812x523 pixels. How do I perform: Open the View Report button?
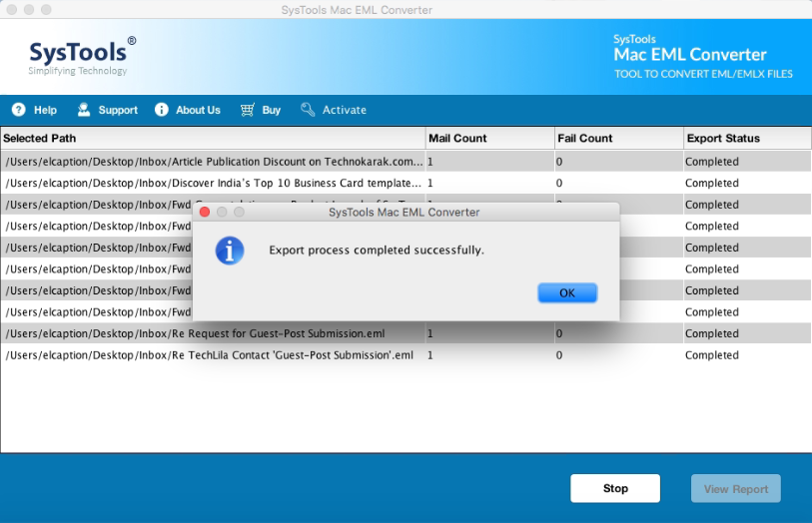point(736,488)
